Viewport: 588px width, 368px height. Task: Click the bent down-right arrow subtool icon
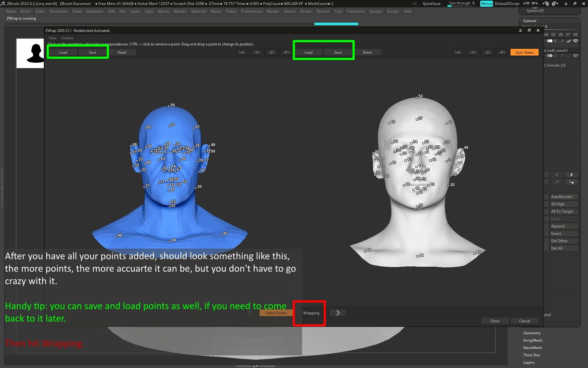pos(571,182)
